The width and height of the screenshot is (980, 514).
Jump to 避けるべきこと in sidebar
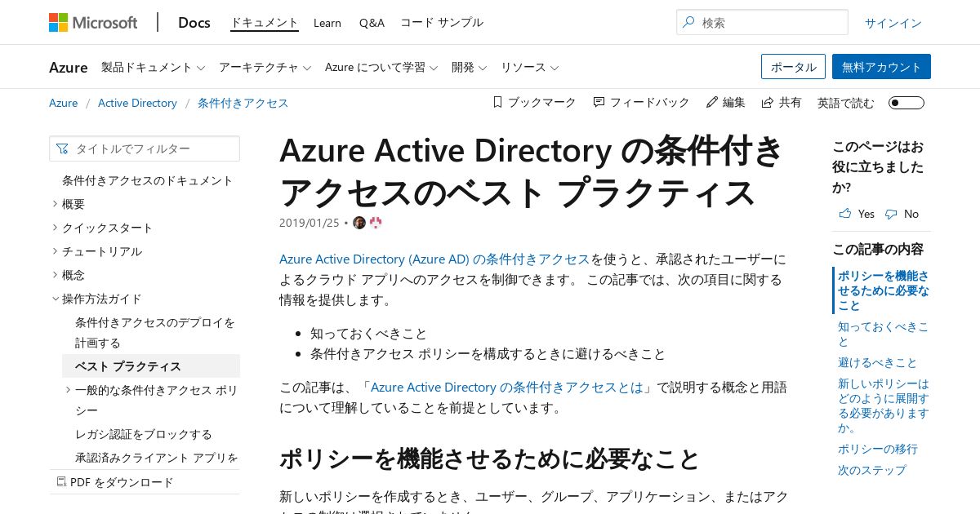[x=878, y=362]
